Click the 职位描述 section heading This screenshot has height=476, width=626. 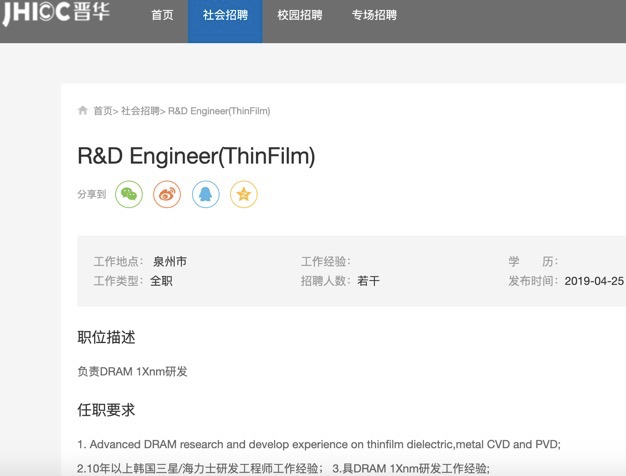(x=106, y=337)
